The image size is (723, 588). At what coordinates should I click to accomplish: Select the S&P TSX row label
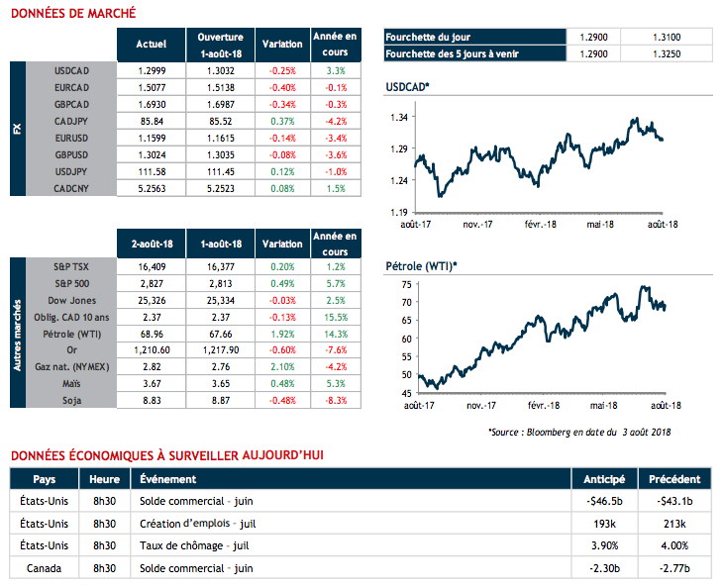tap(71, 266)
